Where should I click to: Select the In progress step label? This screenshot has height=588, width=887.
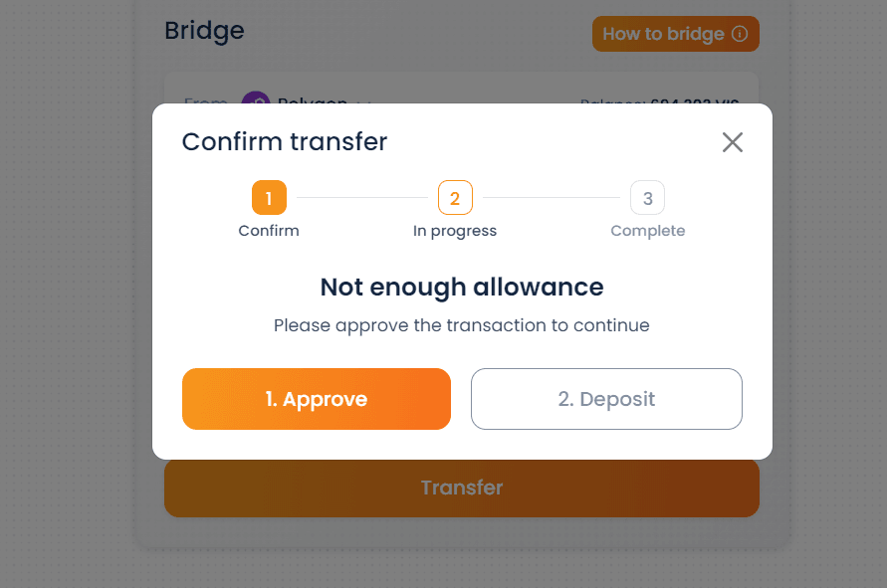click(x=455, y=231)
